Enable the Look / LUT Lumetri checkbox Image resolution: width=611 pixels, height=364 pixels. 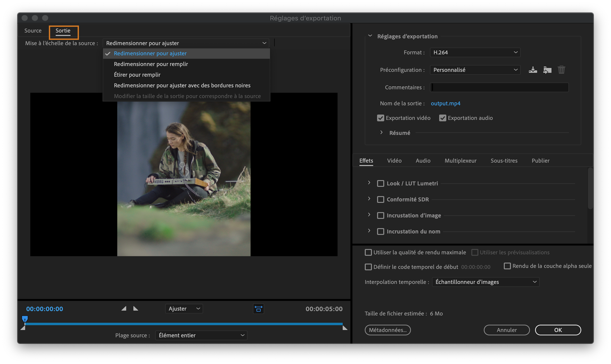[x=380, y=183]
